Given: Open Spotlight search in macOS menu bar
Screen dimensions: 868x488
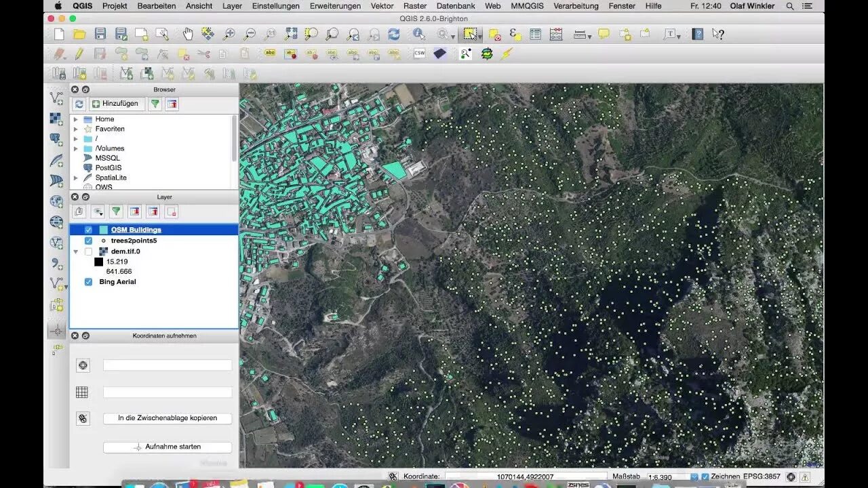Looking at the screenshot, I should pyautogui.click(x=790, y=5).
